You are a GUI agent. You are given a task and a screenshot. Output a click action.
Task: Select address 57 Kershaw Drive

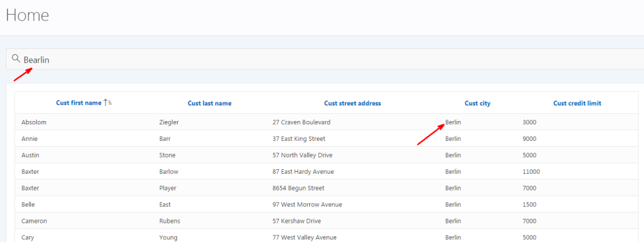click(296, 221)
